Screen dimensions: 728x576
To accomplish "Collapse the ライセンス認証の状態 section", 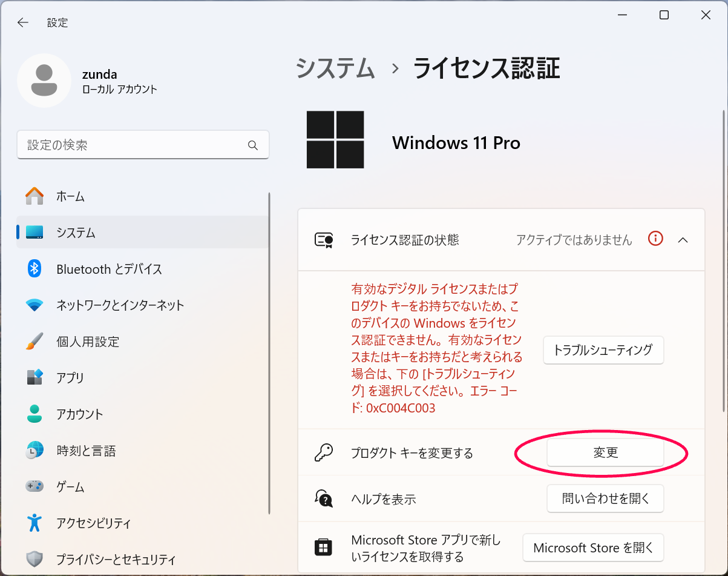I will [x=683, y=239].
